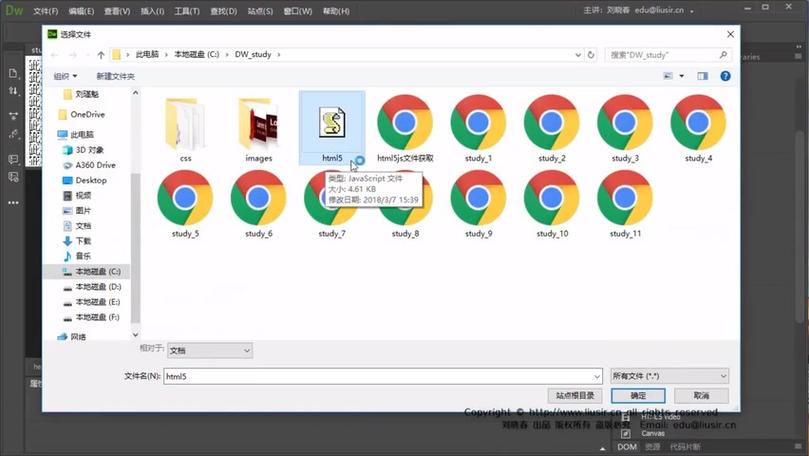Open the Dreamweaver sidebar more-tools ellipsis

point(13,203)
